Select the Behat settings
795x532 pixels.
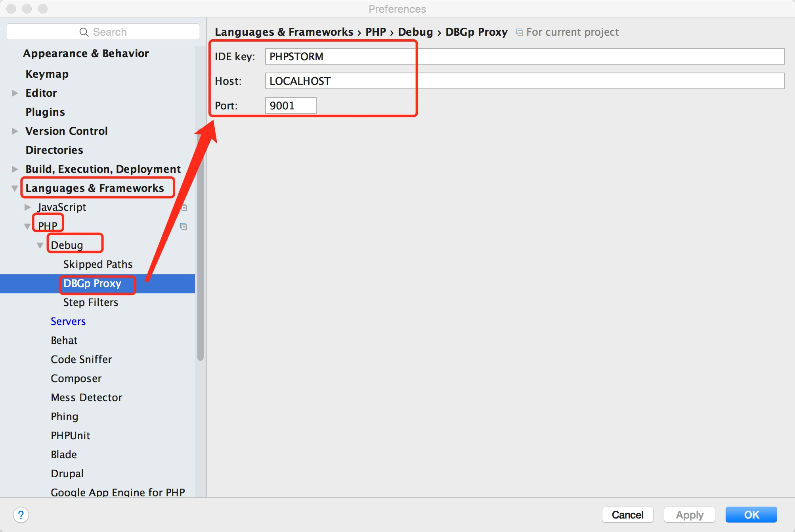coord(64,341)
